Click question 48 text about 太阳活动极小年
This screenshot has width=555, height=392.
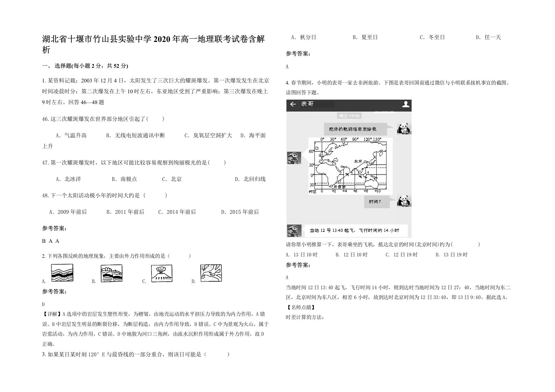click(x=105, y=195)
